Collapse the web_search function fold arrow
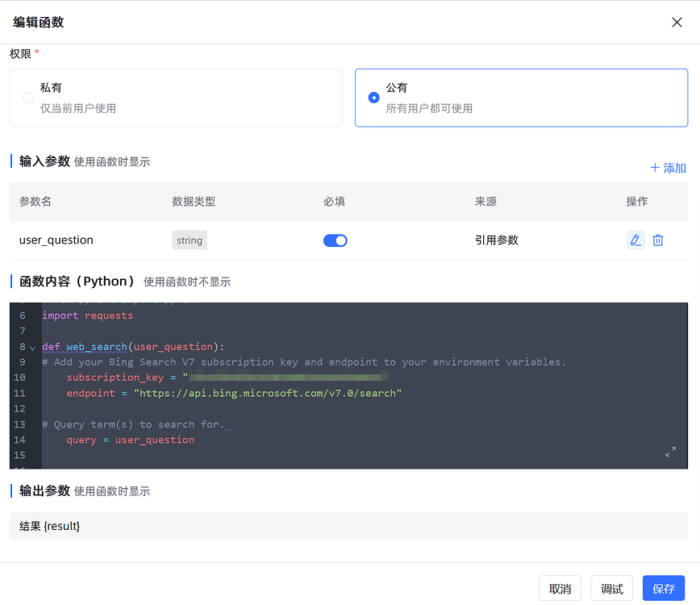Screen dimensions: 700x605 [32, 348]
